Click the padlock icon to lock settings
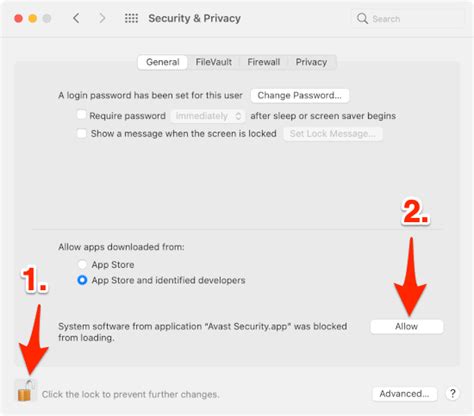Image resolution: width=474 pixels, height=416 pixels. [26, 390]
